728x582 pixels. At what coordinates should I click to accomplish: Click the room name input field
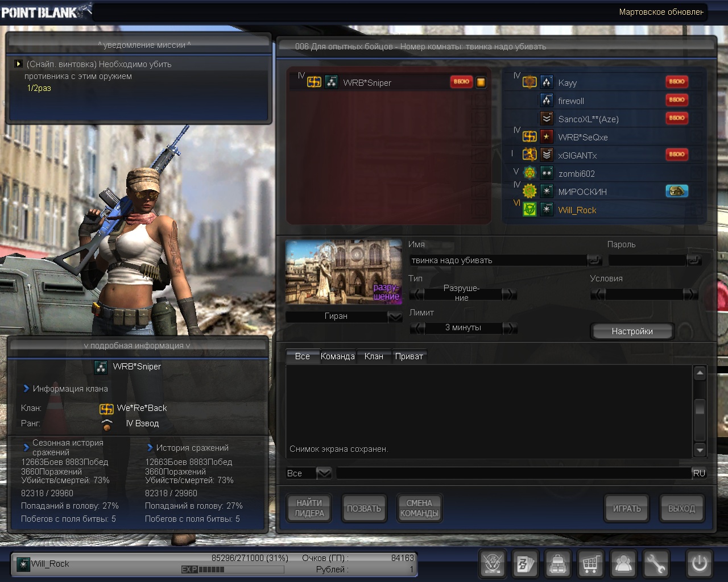coord(498,260)
